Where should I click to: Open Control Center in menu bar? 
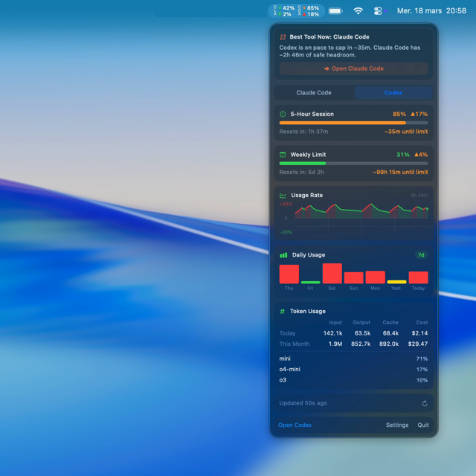[378, 11]
